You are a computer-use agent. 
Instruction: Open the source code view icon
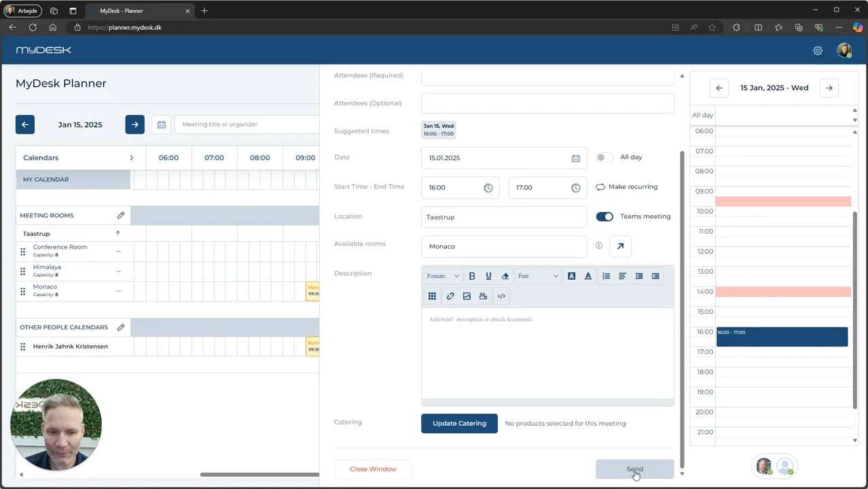coord(501,296)
